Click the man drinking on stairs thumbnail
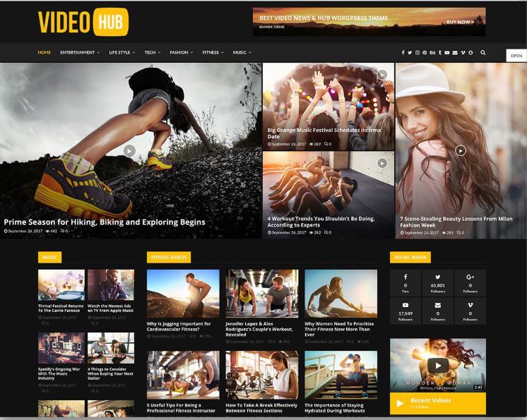527x420 pixels. click(341, 375)
